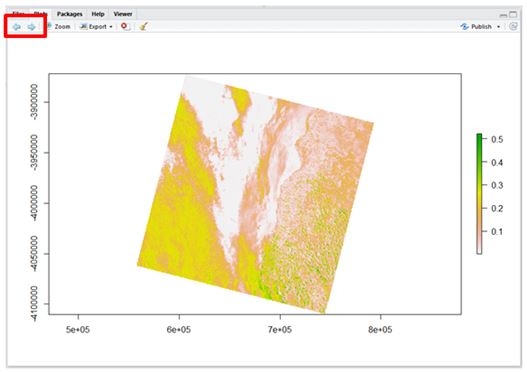Viewport: 527px width, 372px height.
Task: Click the Zoom magnifier icon
Action: tap(49, 26)
